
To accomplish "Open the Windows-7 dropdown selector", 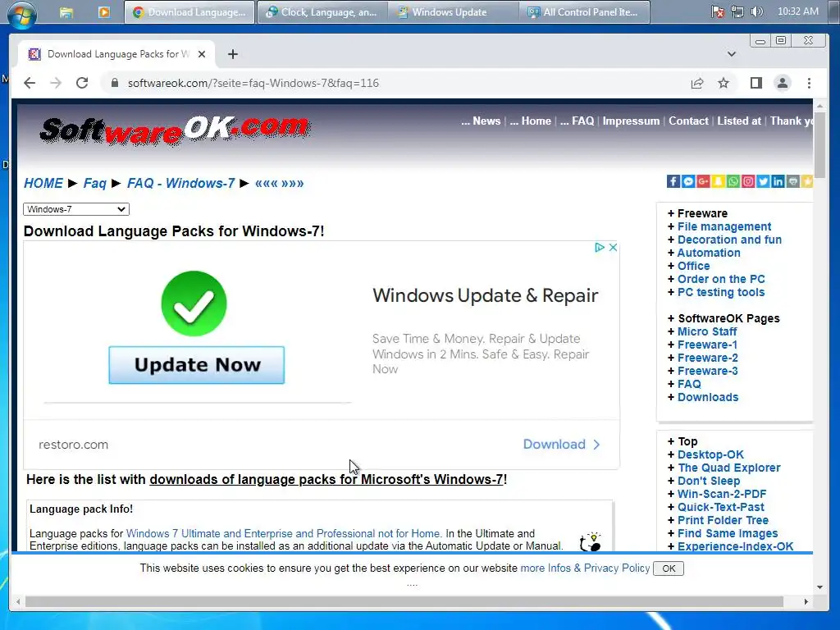I will coord(76,209).
